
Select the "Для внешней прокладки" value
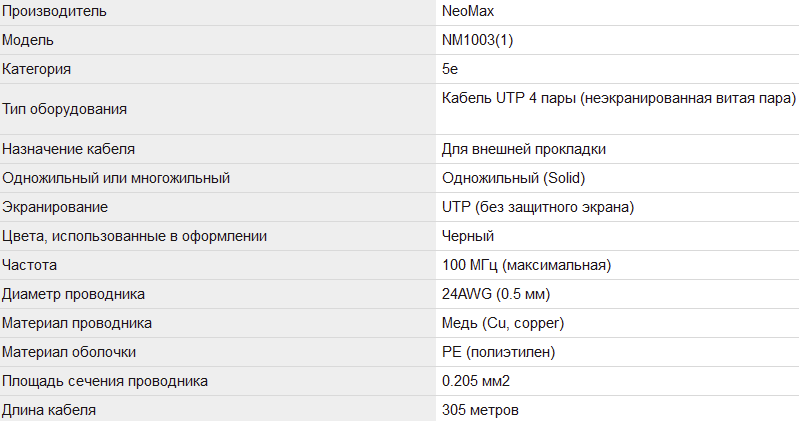point(523,149)
